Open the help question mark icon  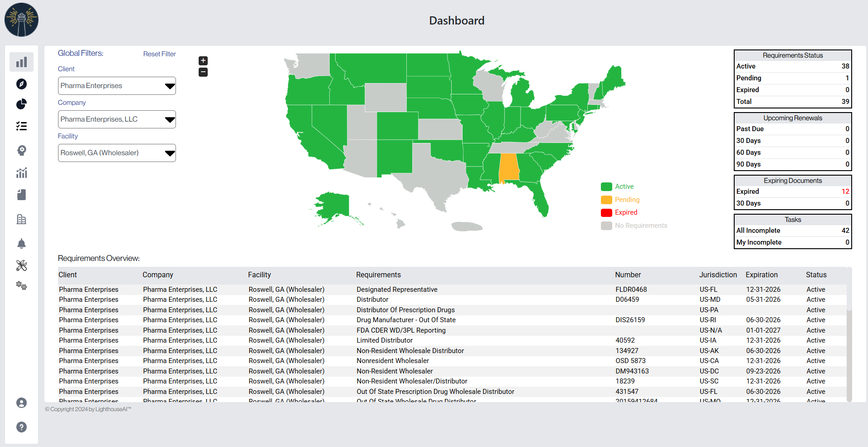point(21,427)
